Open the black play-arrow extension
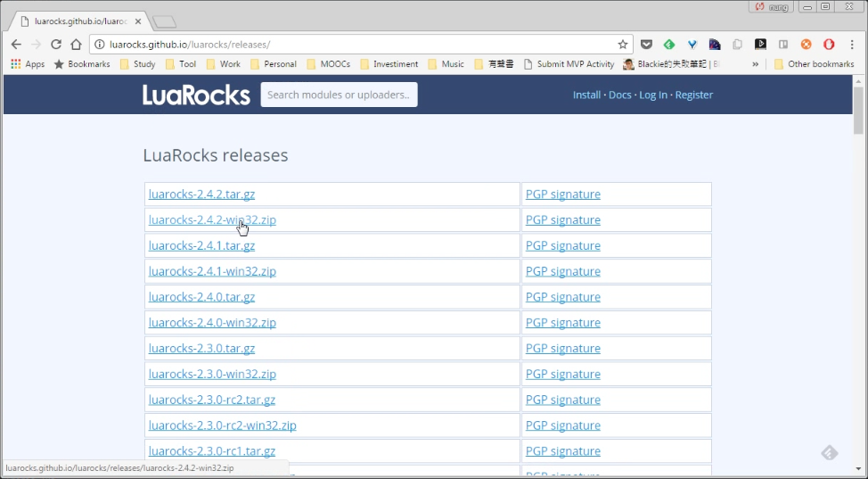This screenshot has width=868, height=479. (x=760, y=45)
